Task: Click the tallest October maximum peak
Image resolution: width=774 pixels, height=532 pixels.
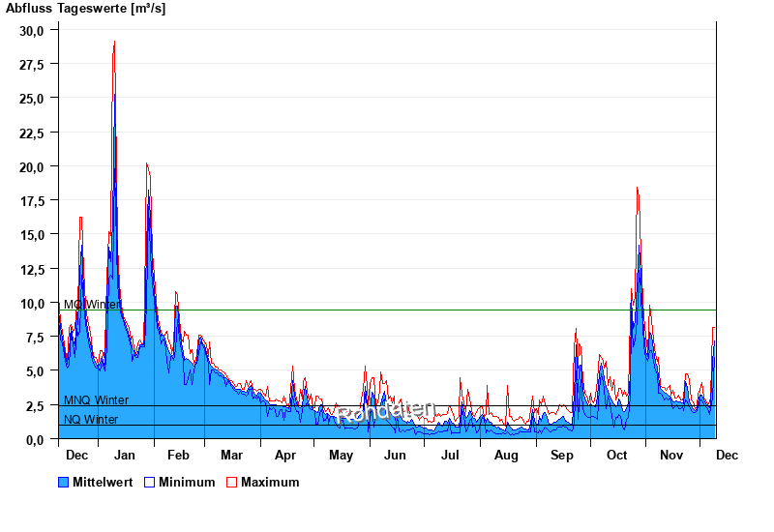Action: pos(637,188)
